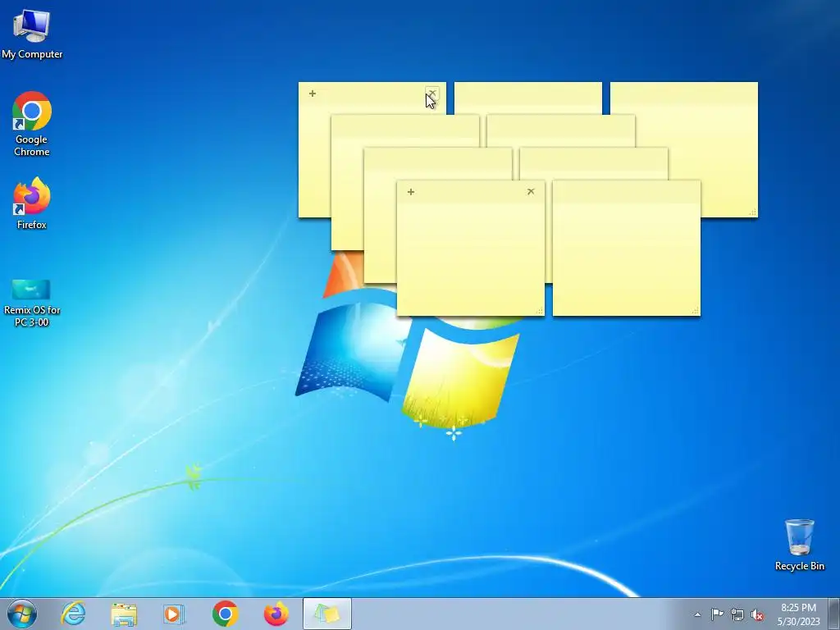Open Firefox from the taskbar
Screen dimensions: 840x630
pyautogui.click(x=276, y=614)
